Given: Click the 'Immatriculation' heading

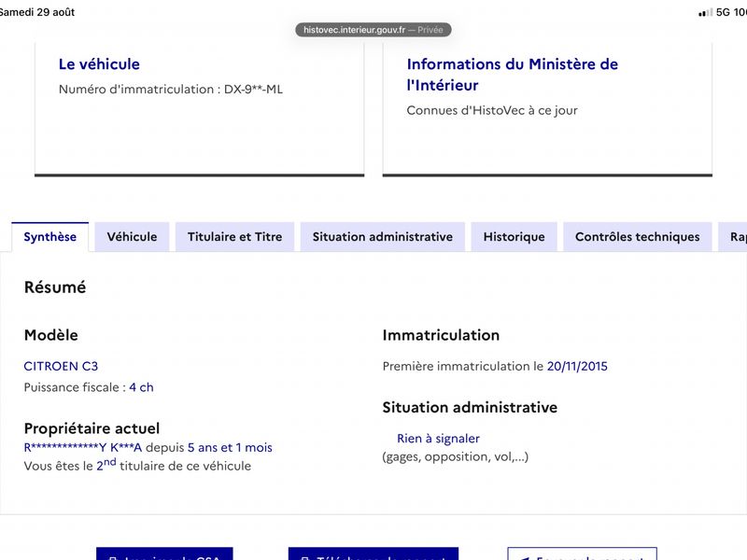Looking at the screenshot, I should (441, 335).
